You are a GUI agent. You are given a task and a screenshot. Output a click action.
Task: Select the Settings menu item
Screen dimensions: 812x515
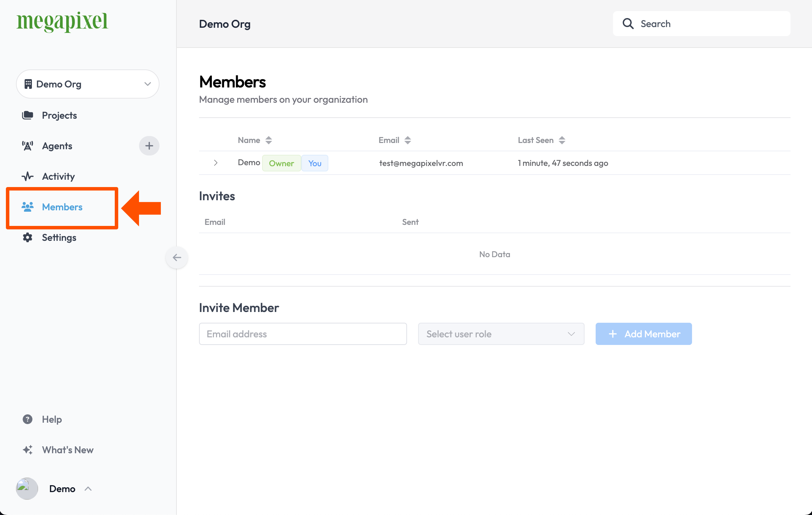click(x=59, y=237)
